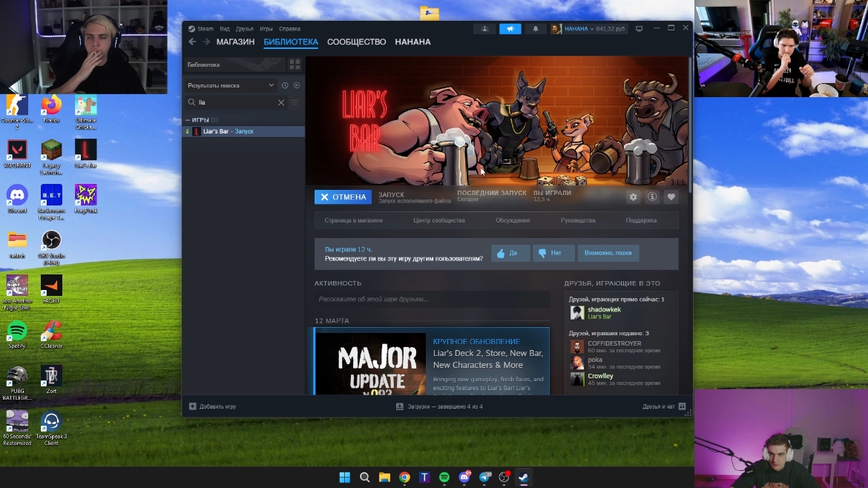The width and height of the screenshot is (868, 488).
Task: Open FACEIT desktop shortcut
Action: [51, 289]
